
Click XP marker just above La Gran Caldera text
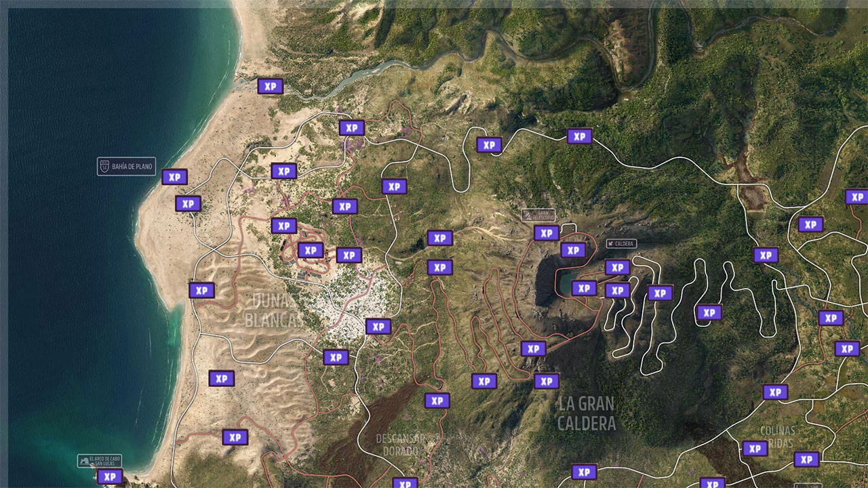pyautogui.click(x=547, y=381)
